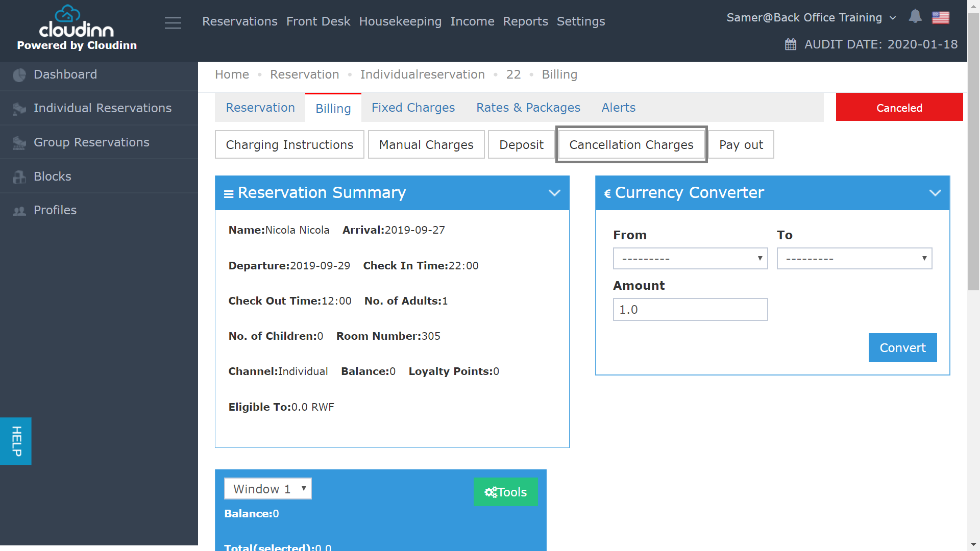Image resolution: width=980 pixels, height=551 pixels.
Task: Click the Group Reservations sidebar icon
Action: coord(19,143)
